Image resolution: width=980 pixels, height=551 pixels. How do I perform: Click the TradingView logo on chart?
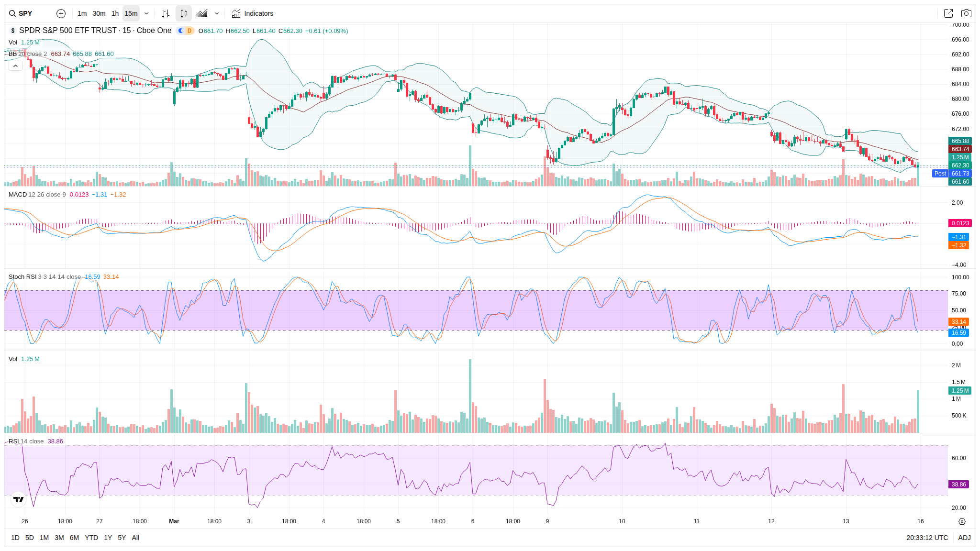(x=18, y=499)
